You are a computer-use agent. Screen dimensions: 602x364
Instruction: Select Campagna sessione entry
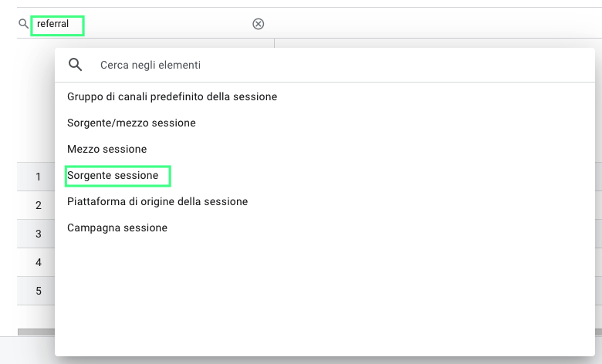coord(117,228)
